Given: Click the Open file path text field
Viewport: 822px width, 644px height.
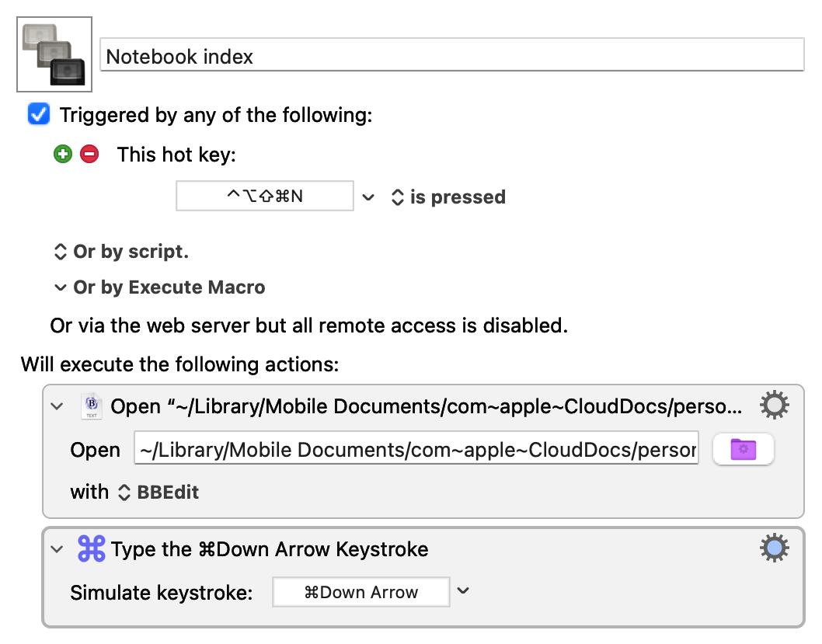Looking at the screenshot, I should coord(416,450).
